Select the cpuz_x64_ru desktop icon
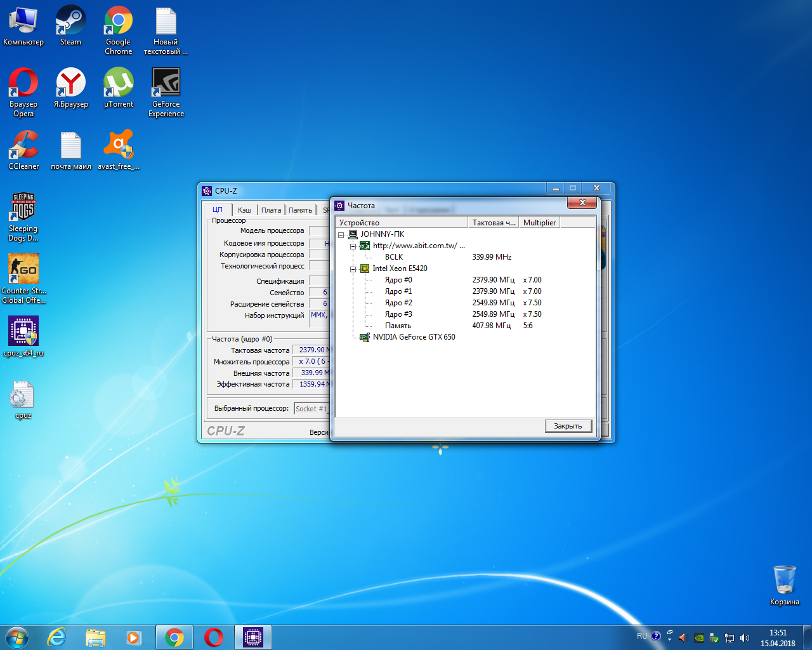The image size is (812, 650). tap(23, 337)
